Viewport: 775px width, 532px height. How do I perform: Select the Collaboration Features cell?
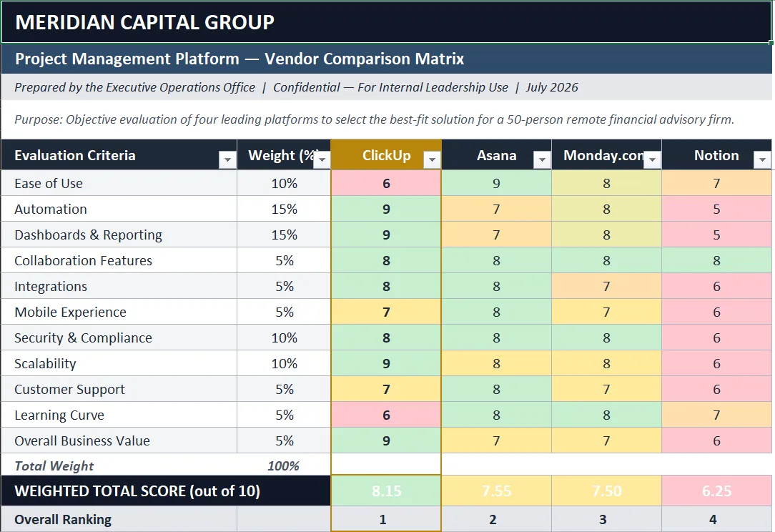click(x=119, y=260)
